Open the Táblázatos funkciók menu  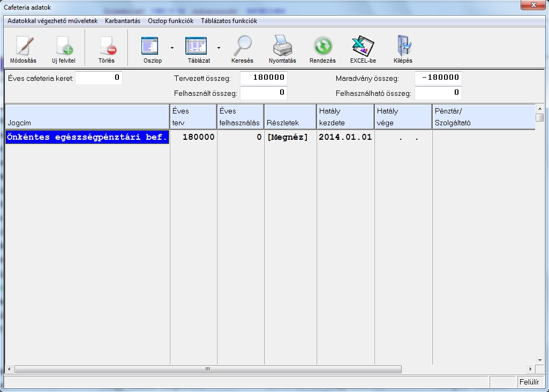(229, 21)
